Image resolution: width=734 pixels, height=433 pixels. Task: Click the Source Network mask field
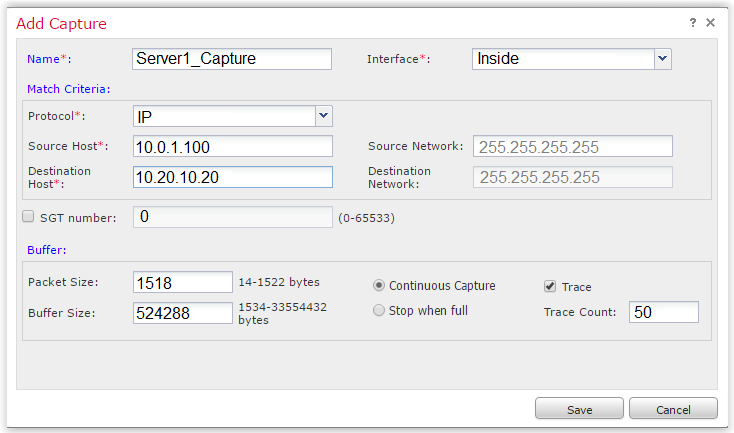573,147
